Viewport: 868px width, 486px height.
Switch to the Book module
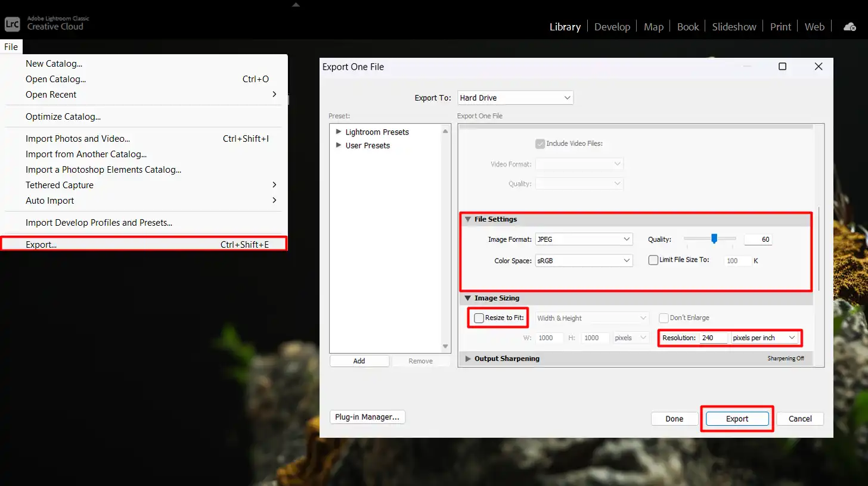point(688,27)
